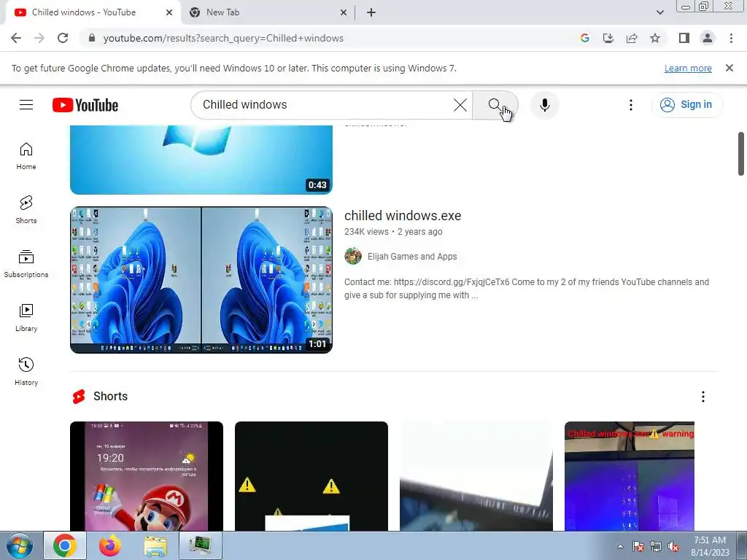Image resolution: width=747 pixels, height=560 pixels.
Task: Click the install app icon in address bar
Action: pos(608,38)
